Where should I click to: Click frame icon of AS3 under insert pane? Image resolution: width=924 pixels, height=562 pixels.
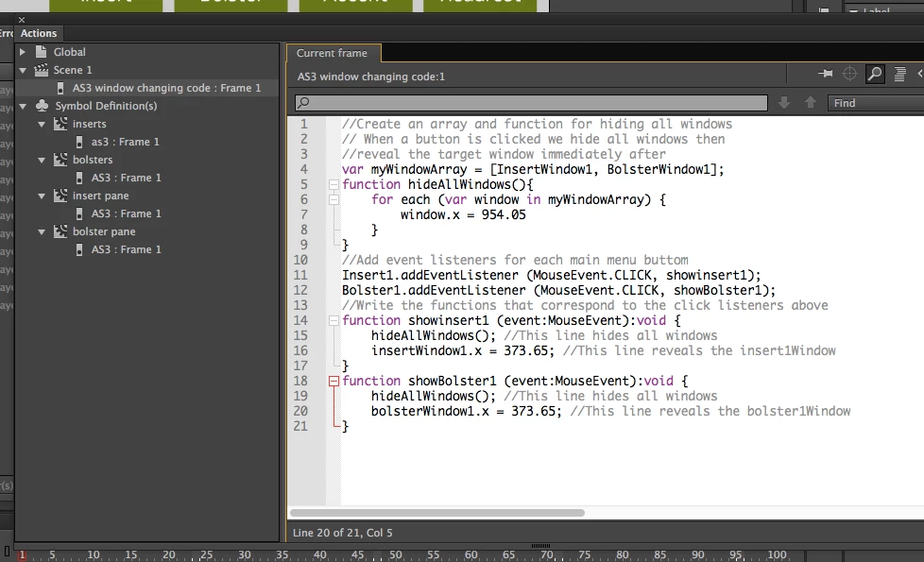click(79, 213)
